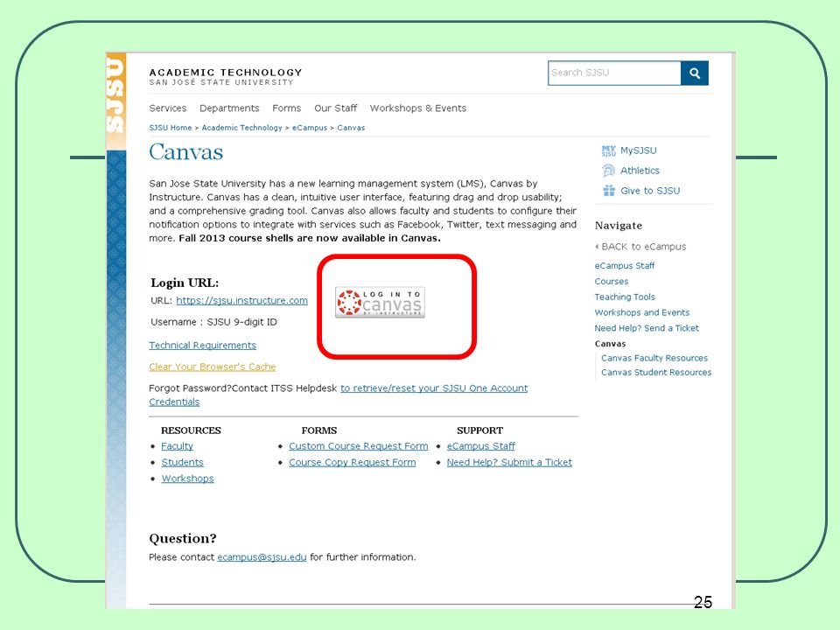This screenshot has height=630, width=840.
Task: Click the Athletics helmet icon
Action: click(x=609, y=171)
